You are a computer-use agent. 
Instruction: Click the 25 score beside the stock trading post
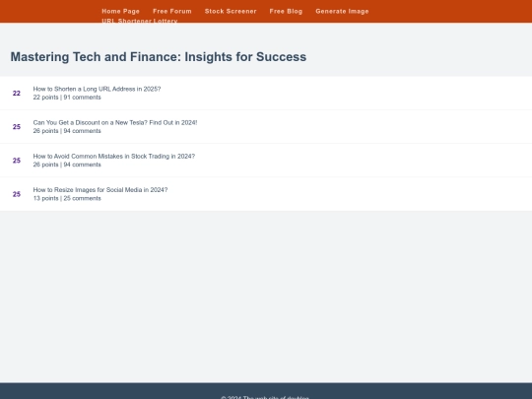click(17, 161)
